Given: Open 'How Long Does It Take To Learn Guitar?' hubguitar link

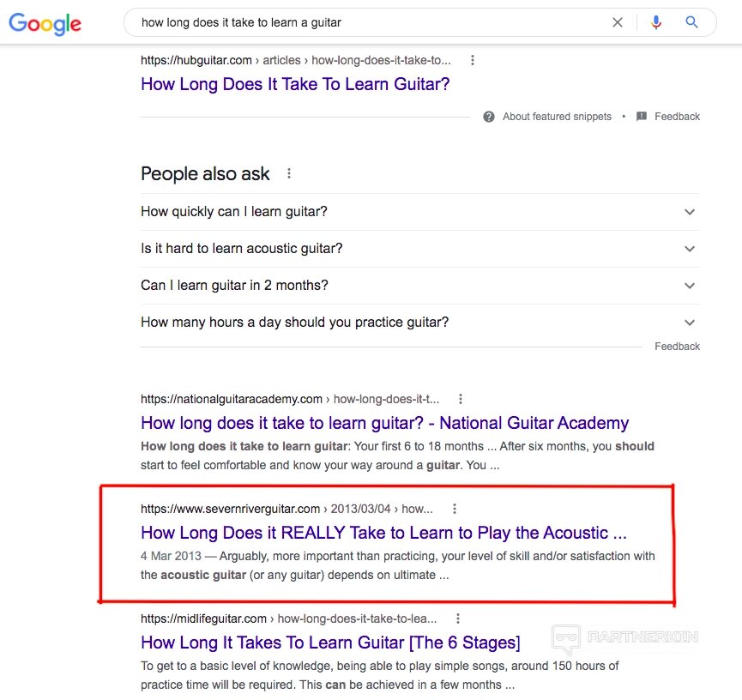Looking at the screenshot, I should [x=295, y=84].
